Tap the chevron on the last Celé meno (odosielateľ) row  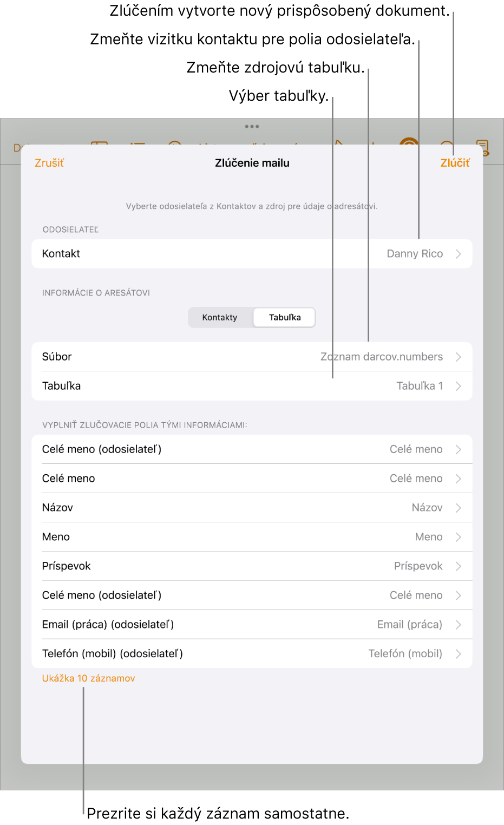coord(458,595)
